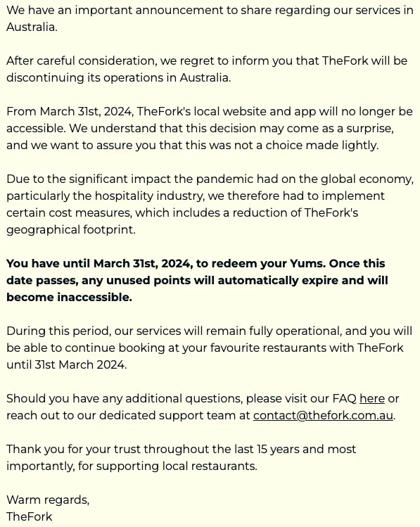
Task: Click the bold 'redeem your Yums' sentence
Action: pyautogui.click(x=197, y=280)
